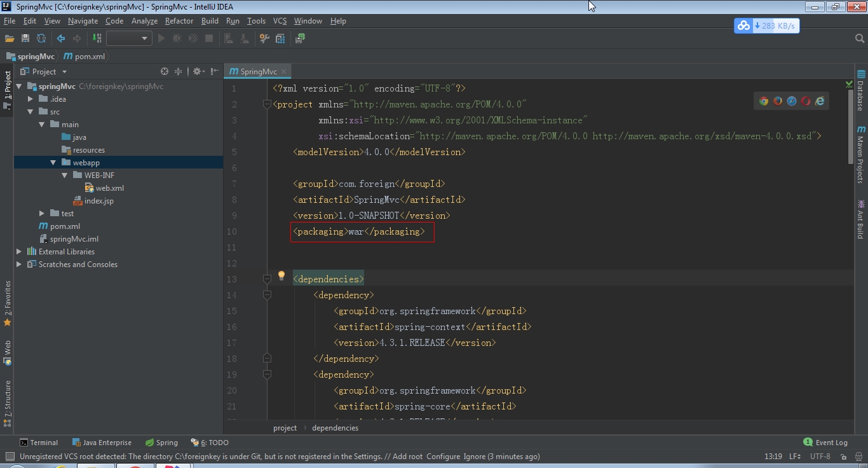Open page in Opera browser icon

tap(806, 101)
